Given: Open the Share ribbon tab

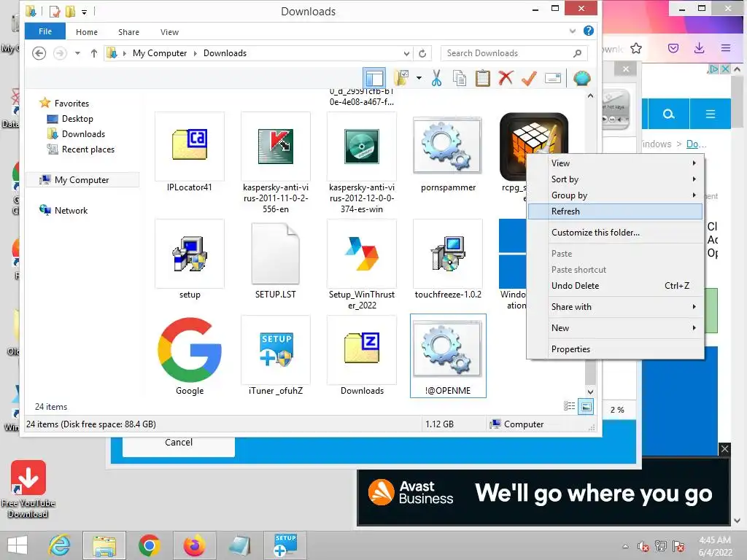Looking at the screenshot, I should (128, 32).
